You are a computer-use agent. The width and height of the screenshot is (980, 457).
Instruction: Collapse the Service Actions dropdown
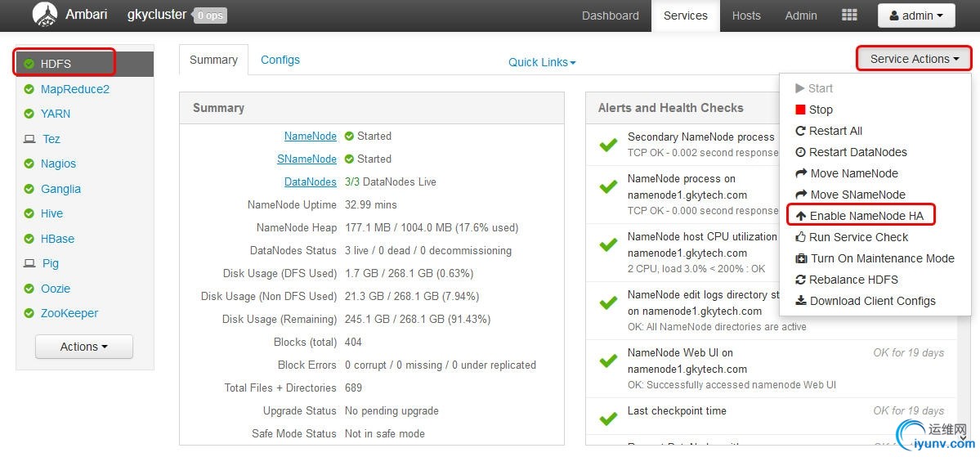tap(914, 59)
